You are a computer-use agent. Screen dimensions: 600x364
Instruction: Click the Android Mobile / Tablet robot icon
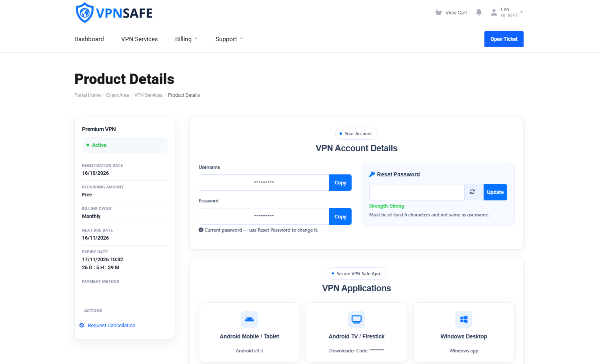tap(250, 319)
